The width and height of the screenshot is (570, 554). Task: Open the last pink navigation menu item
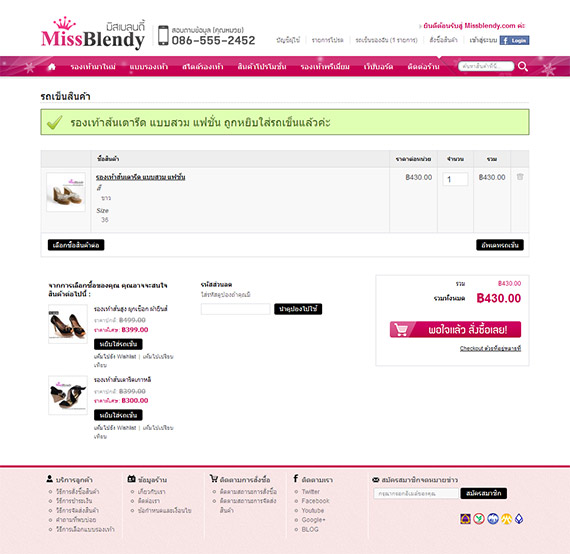tap(423, 67)
